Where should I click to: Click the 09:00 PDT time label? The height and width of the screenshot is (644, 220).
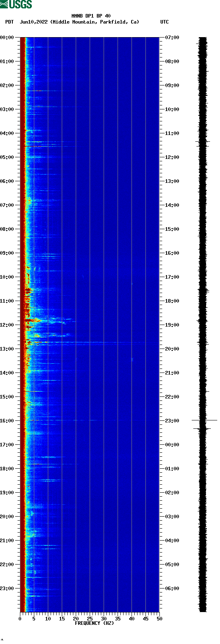pos(7,253)
